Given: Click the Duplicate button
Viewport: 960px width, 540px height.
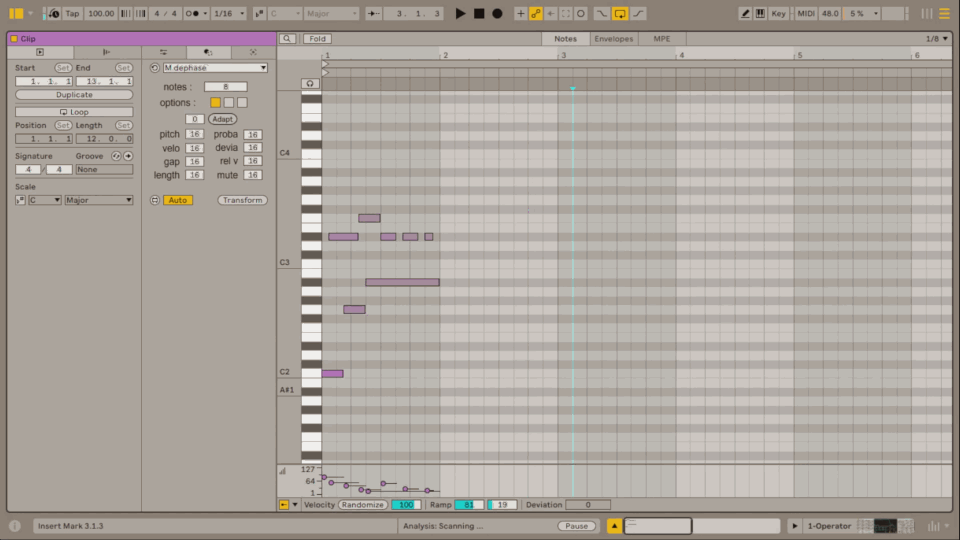Looking at the screenshot, I should (74, 94).
